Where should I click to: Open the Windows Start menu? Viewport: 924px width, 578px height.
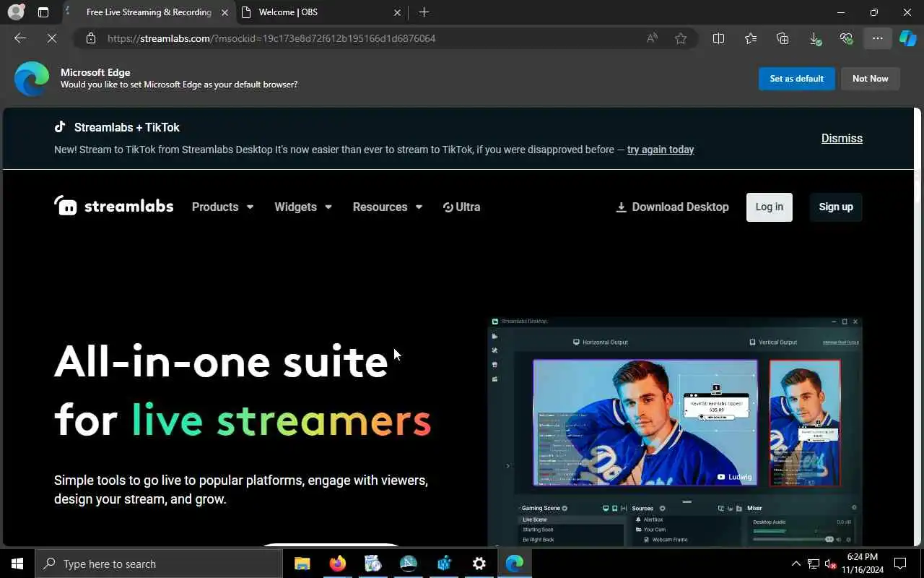click(17, 564)
